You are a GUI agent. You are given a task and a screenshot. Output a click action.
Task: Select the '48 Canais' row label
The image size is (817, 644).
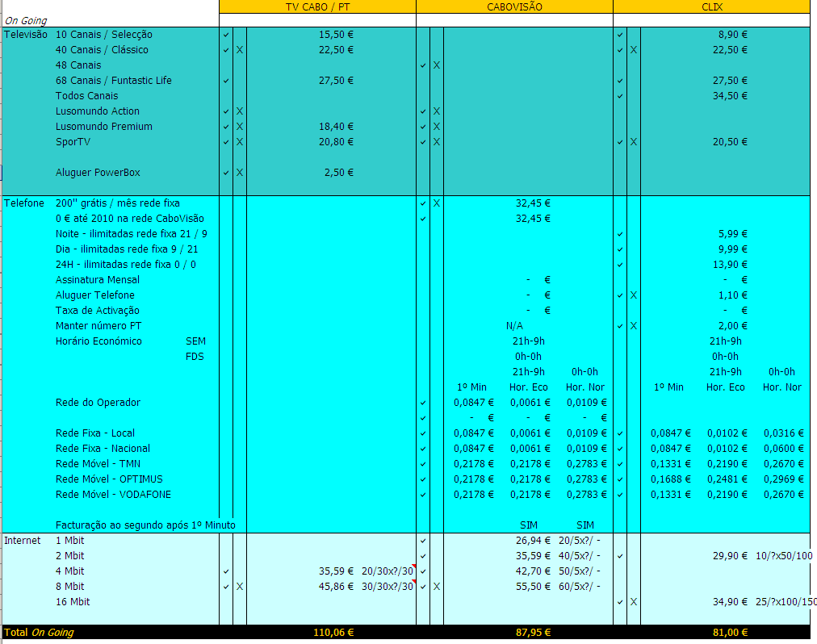pyautogui.click(x=78, y=65)
